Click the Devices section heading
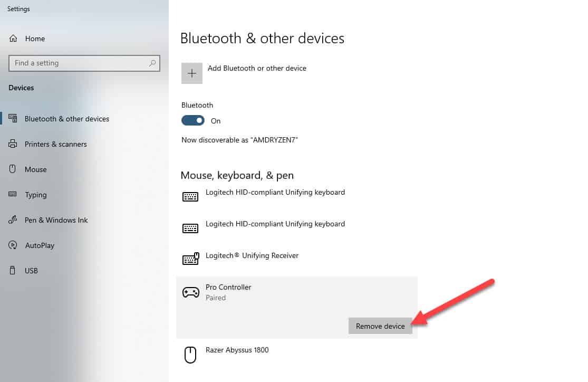 [x=22, y=88]
